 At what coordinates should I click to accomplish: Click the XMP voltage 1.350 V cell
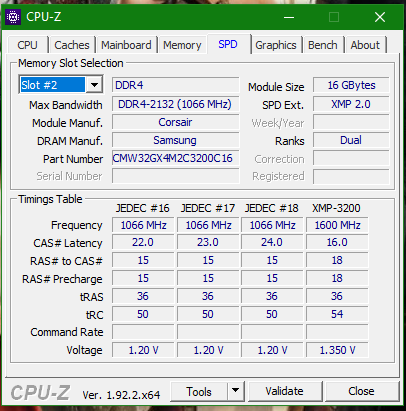(337, 350)
